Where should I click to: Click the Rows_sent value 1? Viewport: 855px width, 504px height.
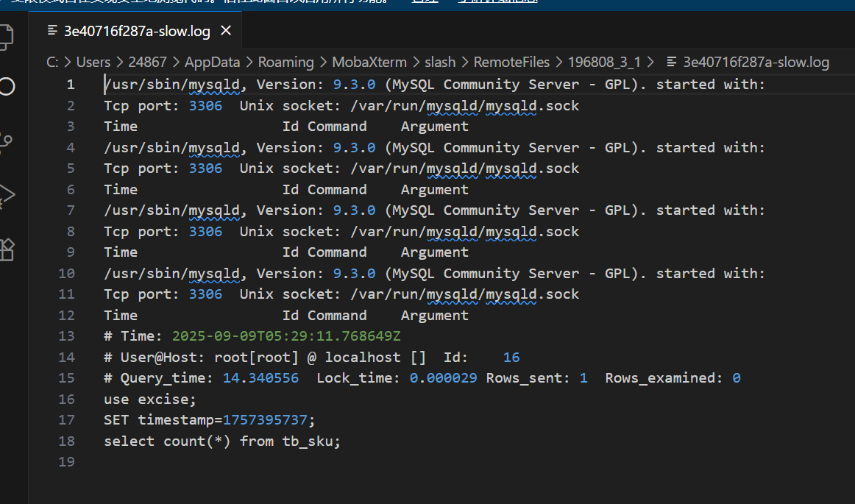tap(583, 378)
